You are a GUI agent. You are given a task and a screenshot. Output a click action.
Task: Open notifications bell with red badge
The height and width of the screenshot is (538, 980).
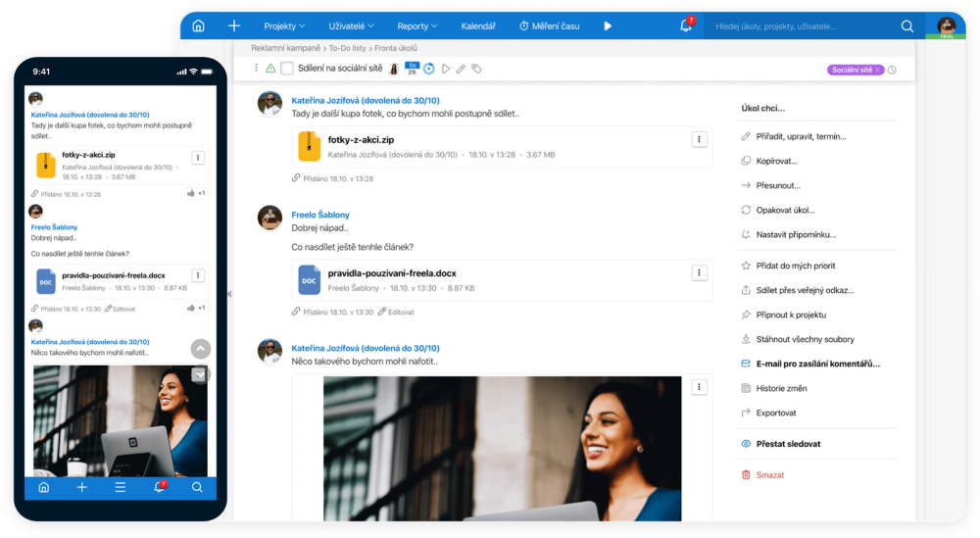click(686, 25)
